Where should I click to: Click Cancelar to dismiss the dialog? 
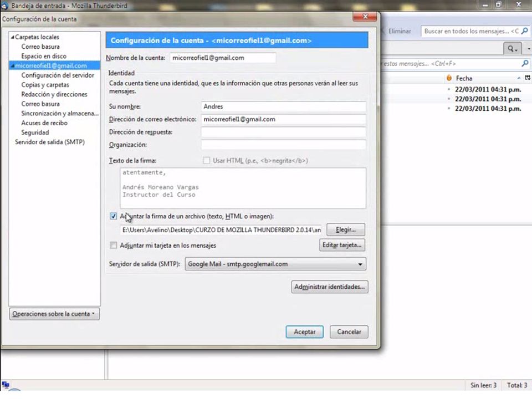click(x=349, y=332)
